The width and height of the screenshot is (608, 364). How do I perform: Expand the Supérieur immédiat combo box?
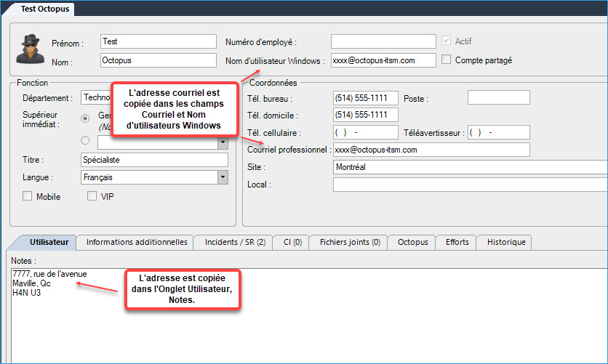coord(222,142)
